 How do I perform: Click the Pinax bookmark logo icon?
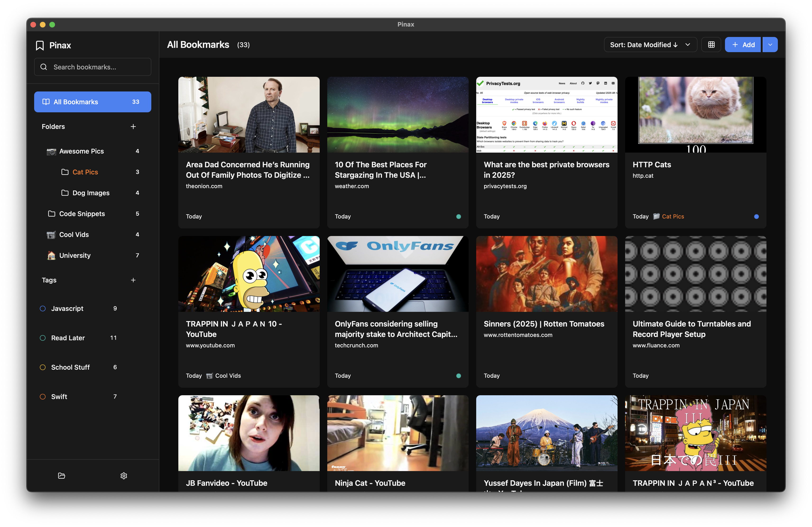(40, 45)
